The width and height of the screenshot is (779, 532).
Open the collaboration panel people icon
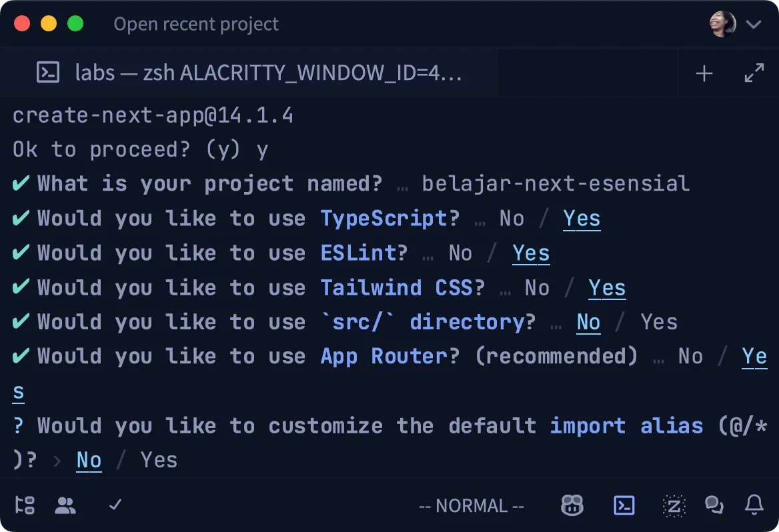[65, 505]
